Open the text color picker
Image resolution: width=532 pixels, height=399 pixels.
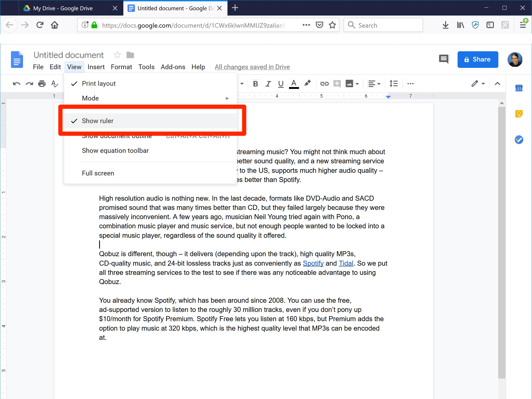pyautogui.click(x=294, y=84)
